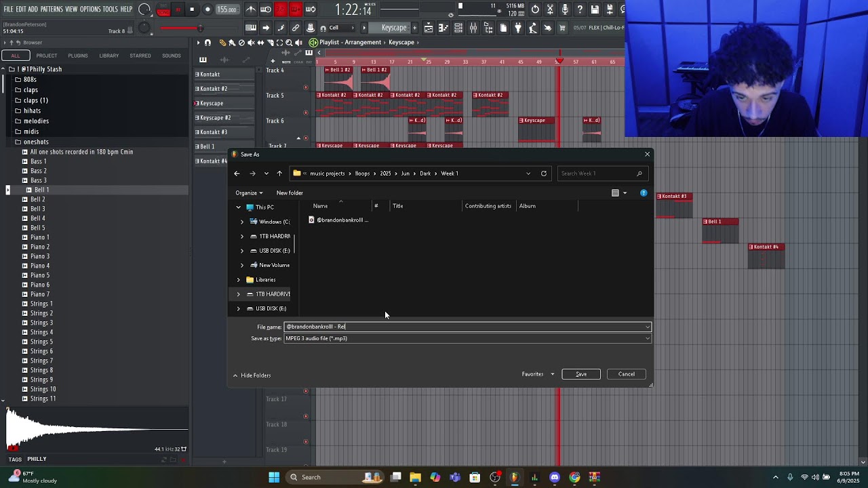Screen dimensions: 868x488
Task: Open the Organize dropdown menu
Action: tap(249, 193)
